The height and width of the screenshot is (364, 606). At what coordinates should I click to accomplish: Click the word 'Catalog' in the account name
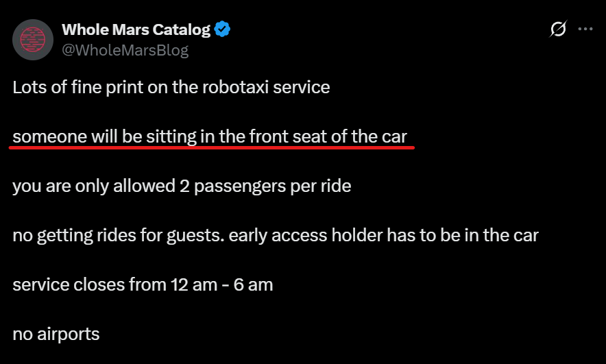181,29
